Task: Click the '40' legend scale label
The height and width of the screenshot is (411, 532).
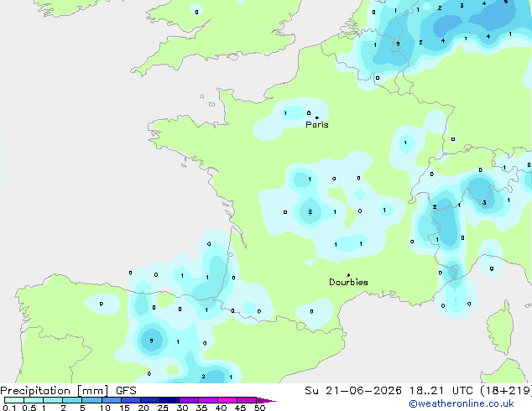Action: (221, 408)
